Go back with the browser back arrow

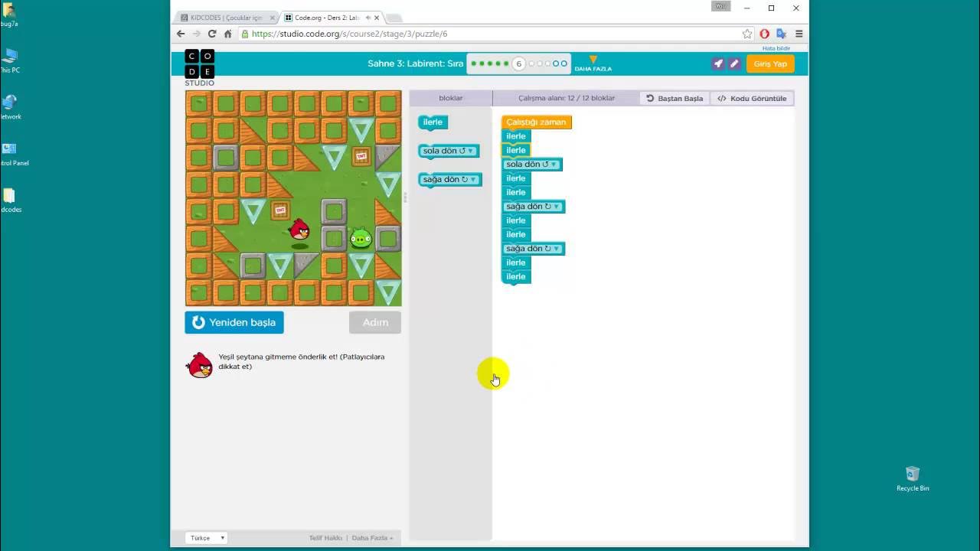click(181, 34)
